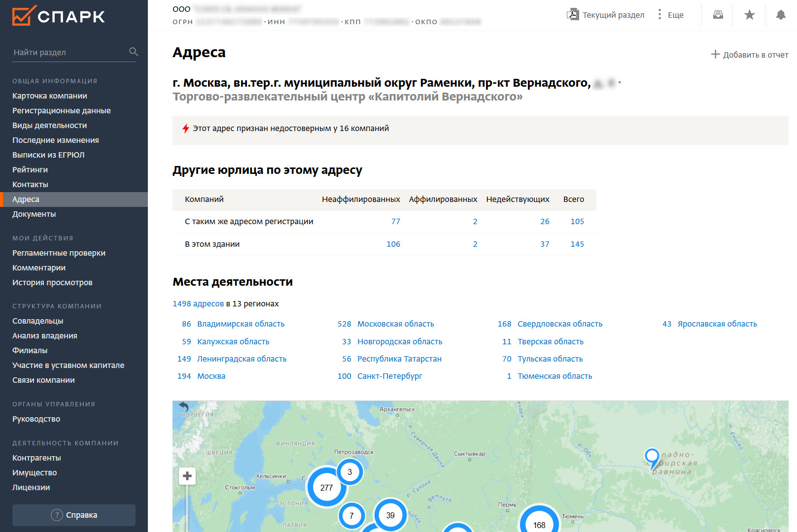
Task: Click the map location pin marker
Action: tap(652, 458)
